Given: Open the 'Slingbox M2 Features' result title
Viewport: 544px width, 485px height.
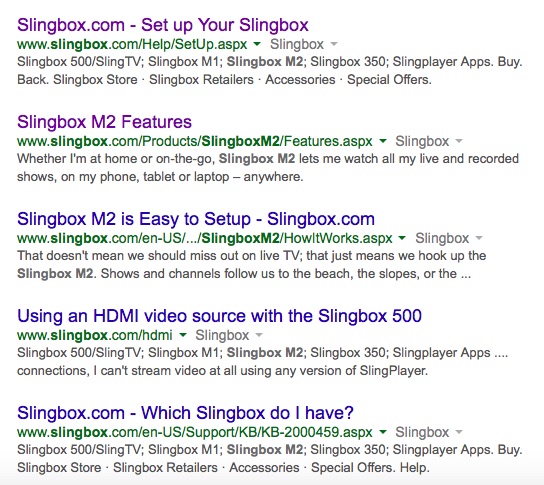Looking at the screenshot, I should click(104, 122).
